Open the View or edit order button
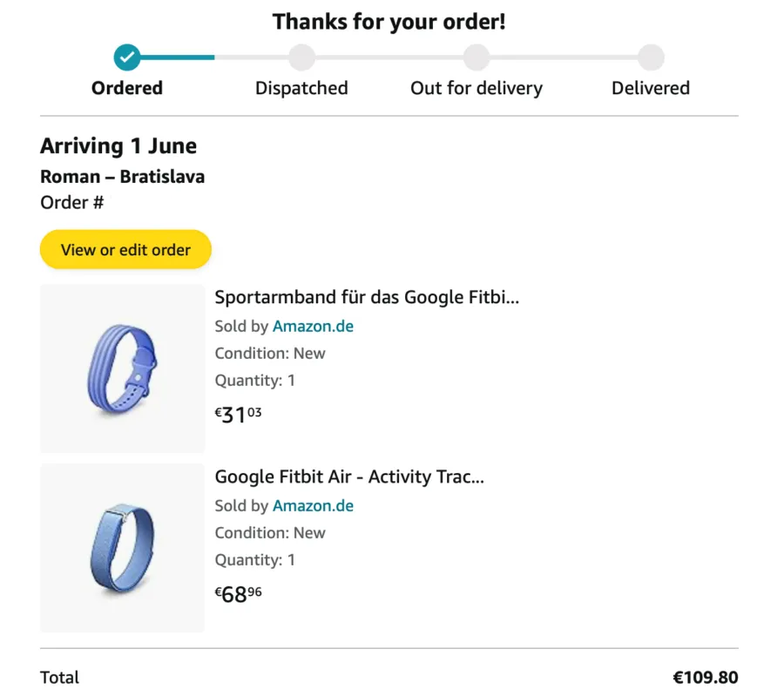This screenshot has width=784, height=696. [125, 249]
